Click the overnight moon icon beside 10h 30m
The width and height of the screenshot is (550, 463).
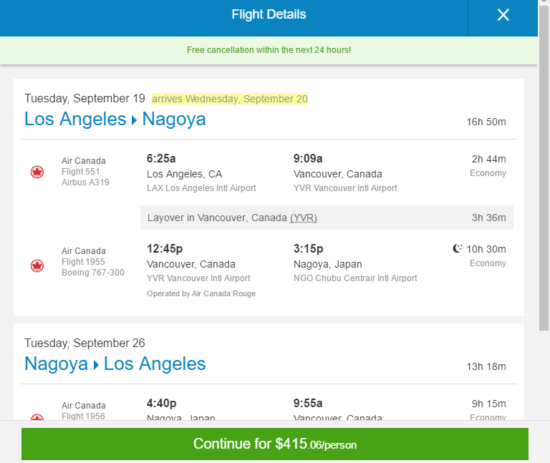tap(457, 249)
